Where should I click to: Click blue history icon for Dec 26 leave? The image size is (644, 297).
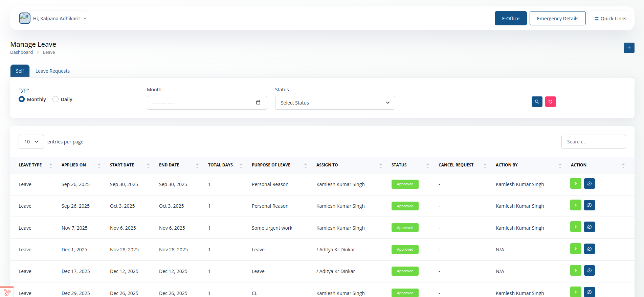pyautogui.click(x=590, y=292)
